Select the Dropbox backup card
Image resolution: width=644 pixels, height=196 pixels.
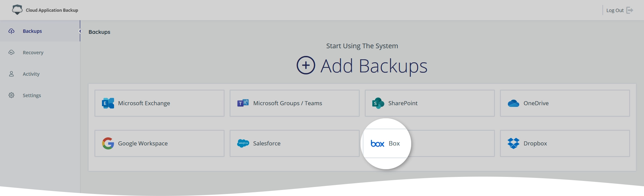pos(565,143)
